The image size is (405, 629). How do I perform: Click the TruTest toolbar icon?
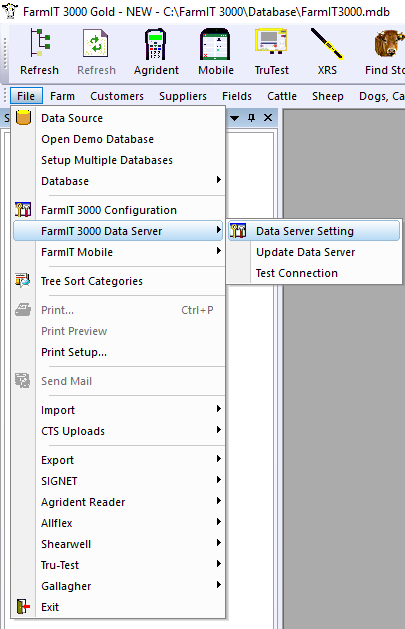point(271,41)
